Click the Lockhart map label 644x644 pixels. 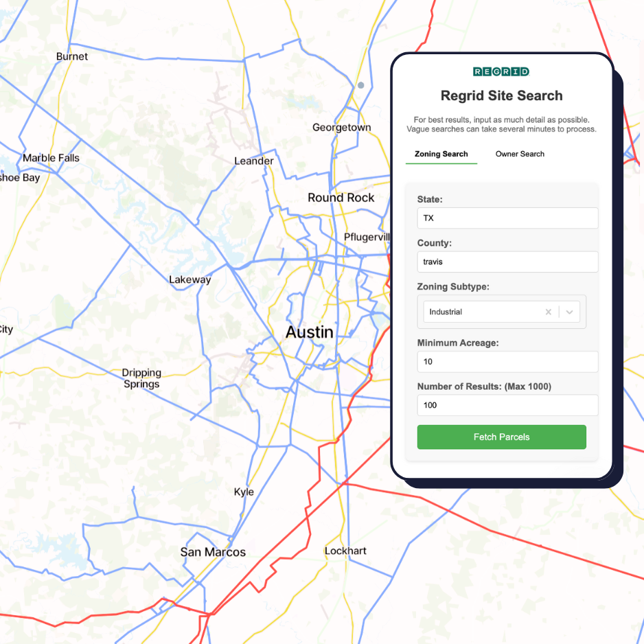tap(345, 551)
